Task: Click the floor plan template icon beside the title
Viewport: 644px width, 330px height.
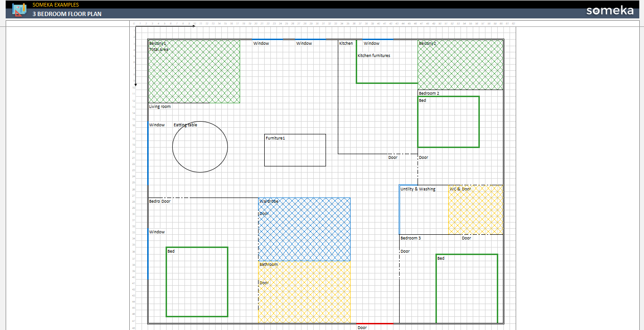Action: [x=19, y=9]
